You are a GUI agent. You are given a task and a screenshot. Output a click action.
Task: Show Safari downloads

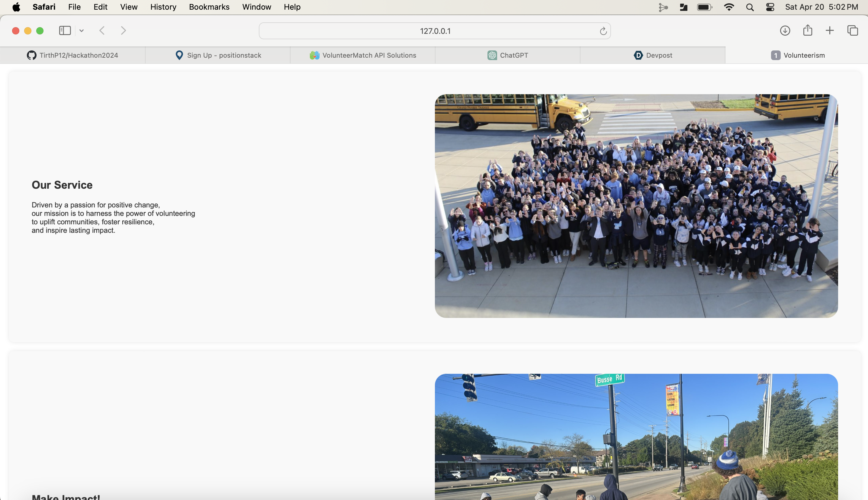click(785, 30)
